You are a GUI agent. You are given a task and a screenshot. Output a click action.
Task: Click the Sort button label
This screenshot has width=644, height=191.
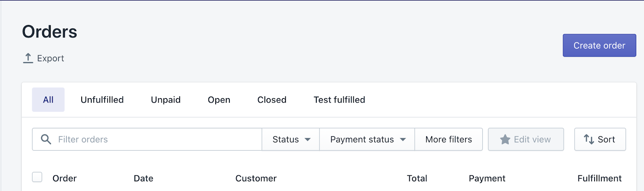tap(606, 140)
